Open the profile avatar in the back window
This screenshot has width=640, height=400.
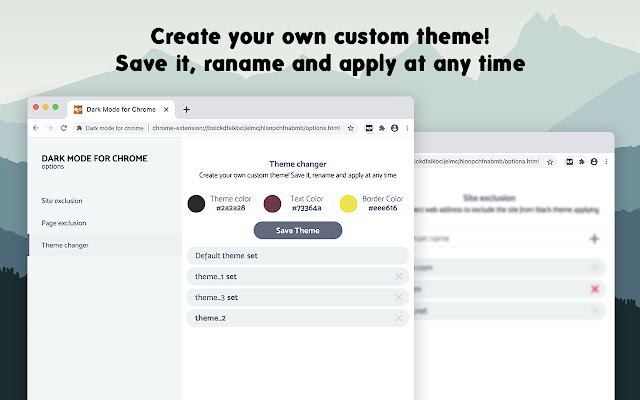point(594,162)
